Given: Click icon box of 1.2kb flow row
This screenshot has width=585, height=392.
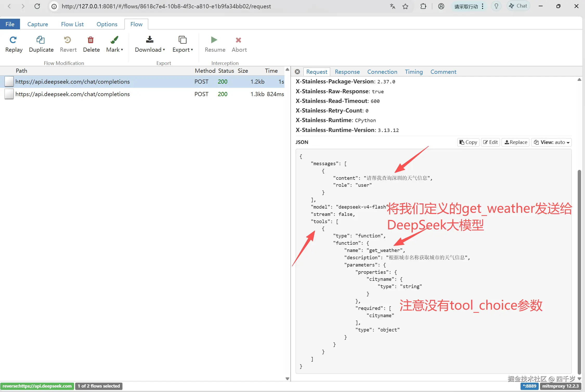Looking at the screenshot, I should (9, 82).
